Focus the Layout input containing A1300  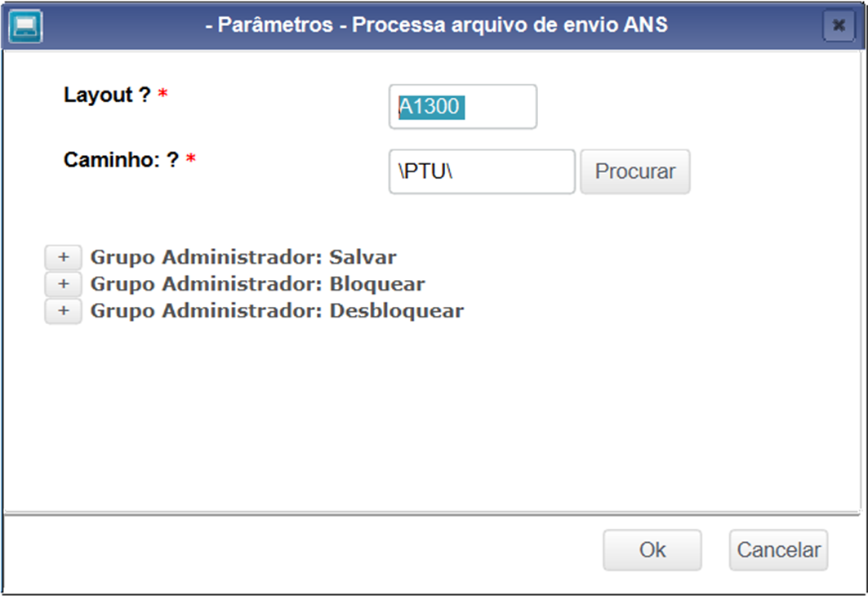tap(462, 106)
